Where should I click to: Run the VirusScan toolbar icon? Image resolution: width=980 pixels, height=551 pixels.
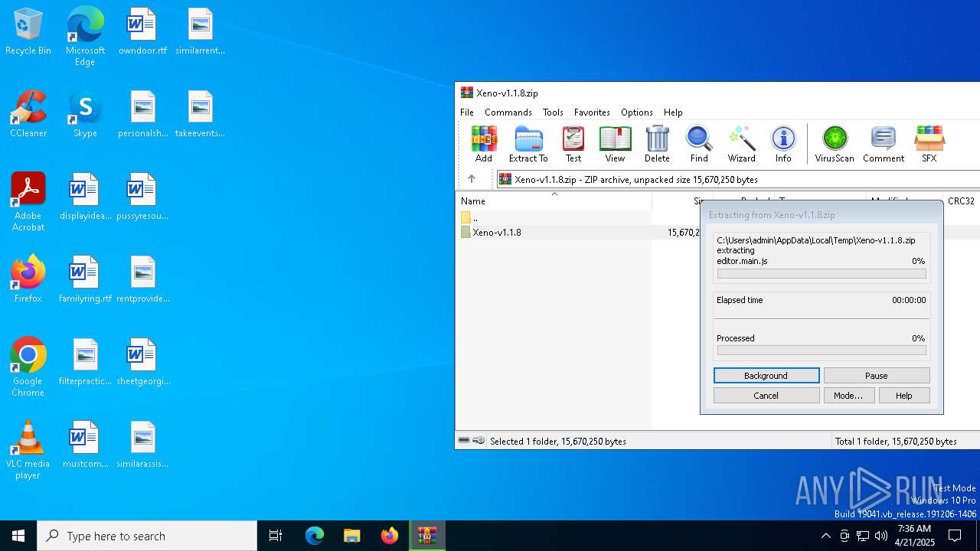pyautogui.click(x=835, y=145)
